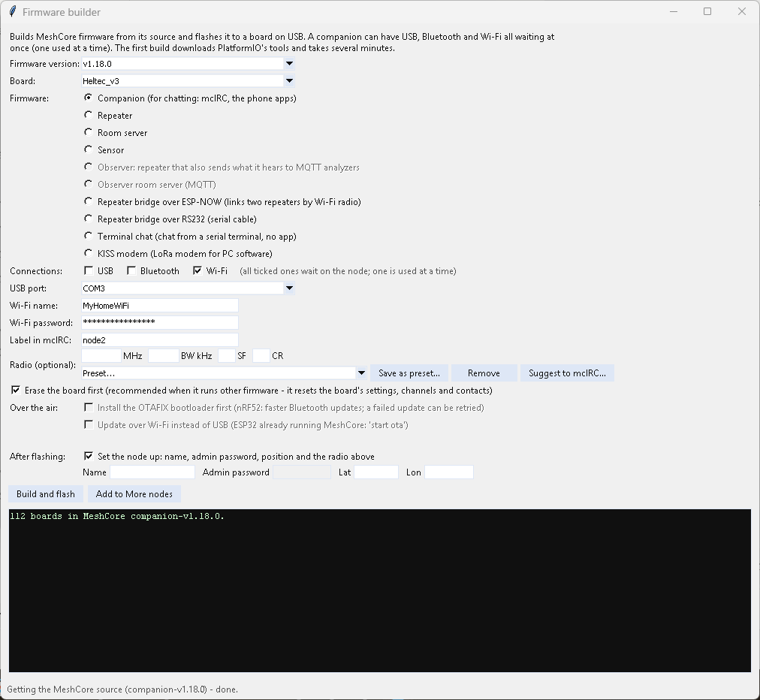Click Add to More nodes button
The width and height of the screenshot is (760, 700).
(134, 494)
